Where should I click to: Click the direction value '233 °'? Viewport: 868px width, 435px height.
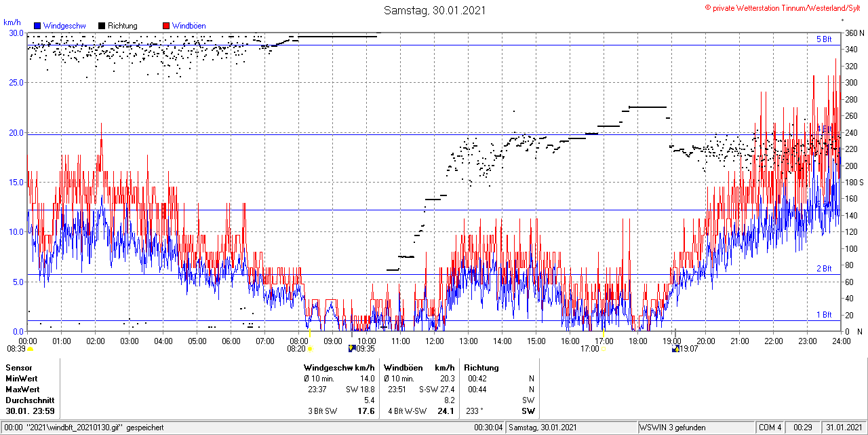click(476, 411)
